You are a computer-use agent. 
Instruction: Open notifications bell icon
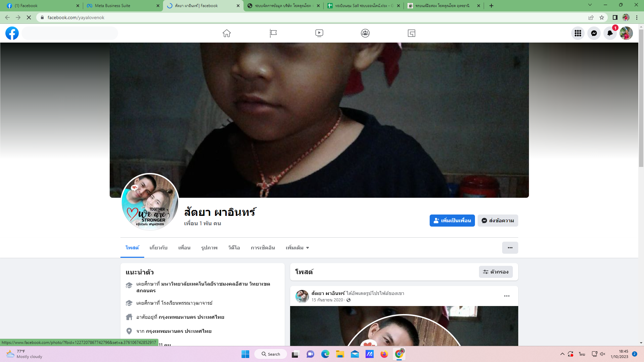click(610, 33)
